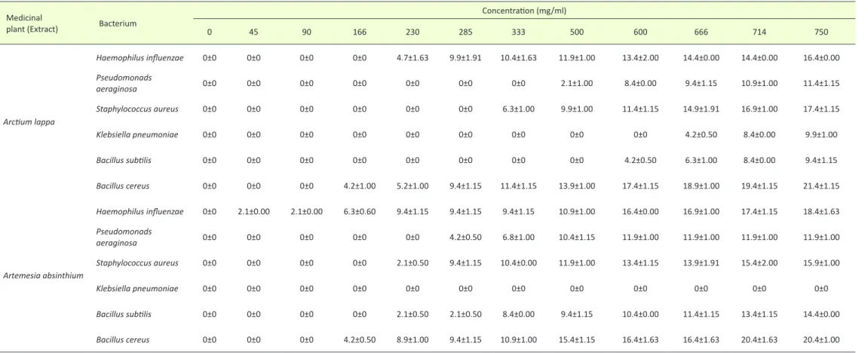Click the 'Bacterium' column header

point(118,24)
